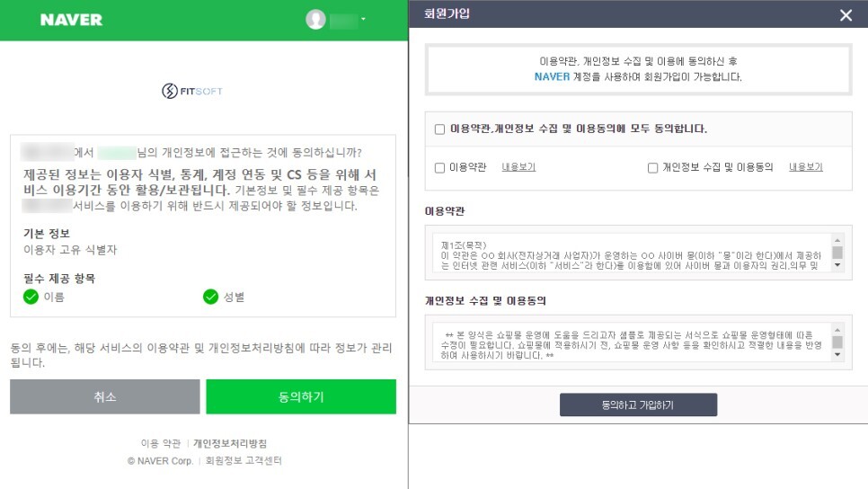
Task: Open the 이용 약관 footer link
Action: pos(161,443)
